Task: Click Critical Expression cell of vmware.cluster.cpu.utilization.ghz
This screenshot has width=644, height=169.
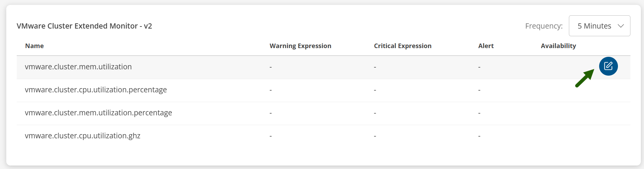Action: (x=375, y=136)
